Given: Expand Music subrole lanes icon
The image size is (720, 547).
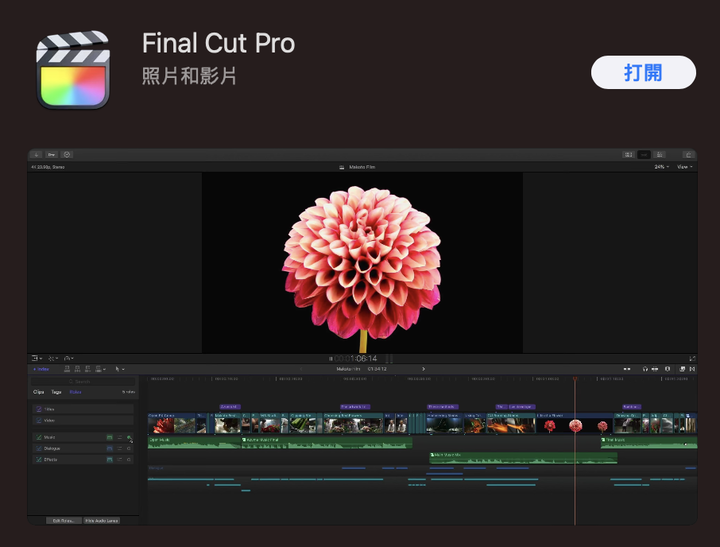Looking at the screenshot, I should (x=119, y=437).
